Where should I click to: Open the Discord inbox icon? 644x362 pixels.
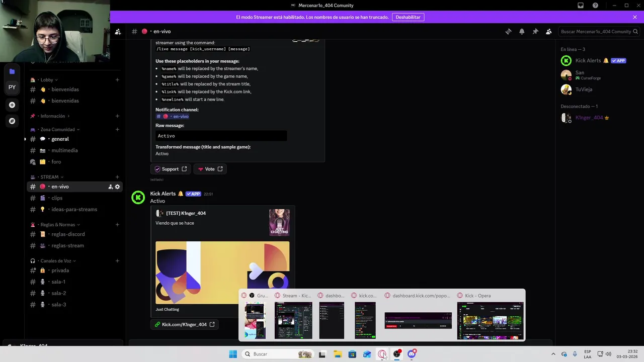[581, 6]
